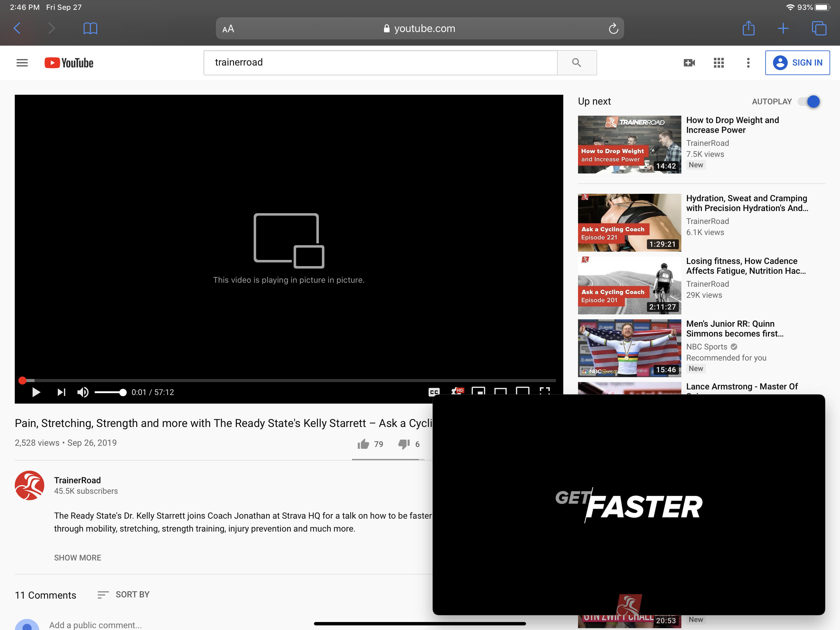Open Safari bookmarks book icon
840x630 pixels.
coord(90,28)
